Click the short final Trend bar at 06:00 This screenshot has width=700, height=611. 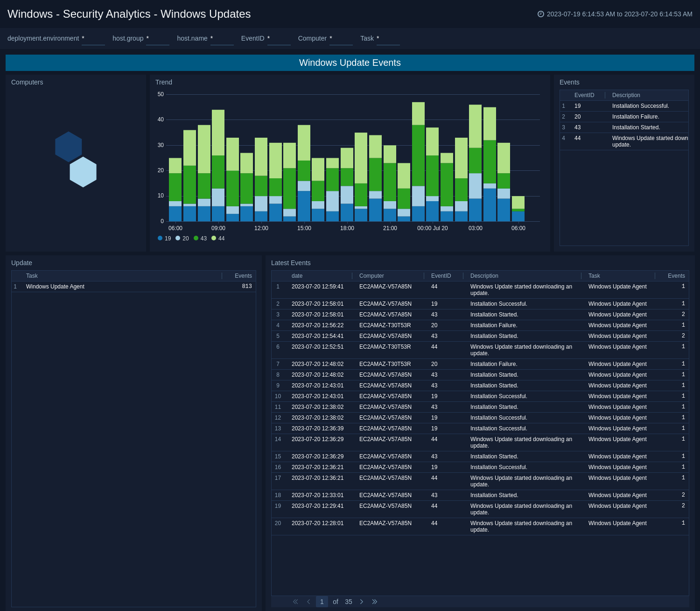coord(518,209)
